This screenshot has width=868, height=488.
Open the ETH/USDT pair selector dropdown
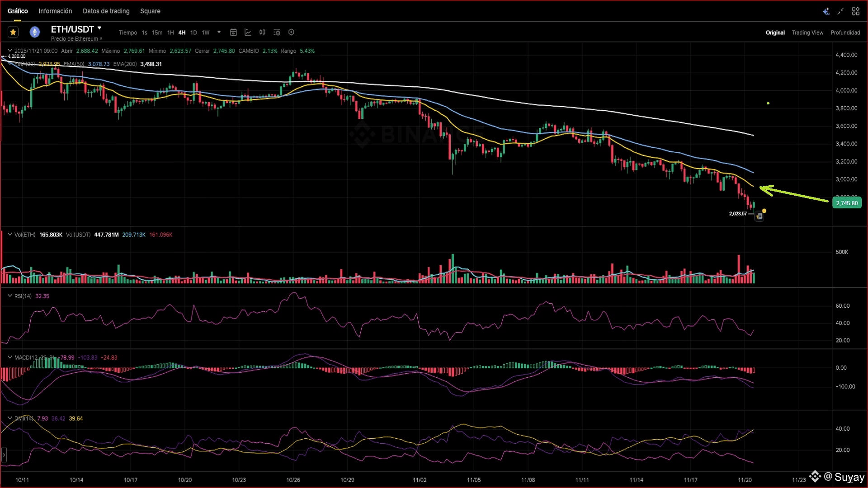pyautogui.click(x=99, y=28)
